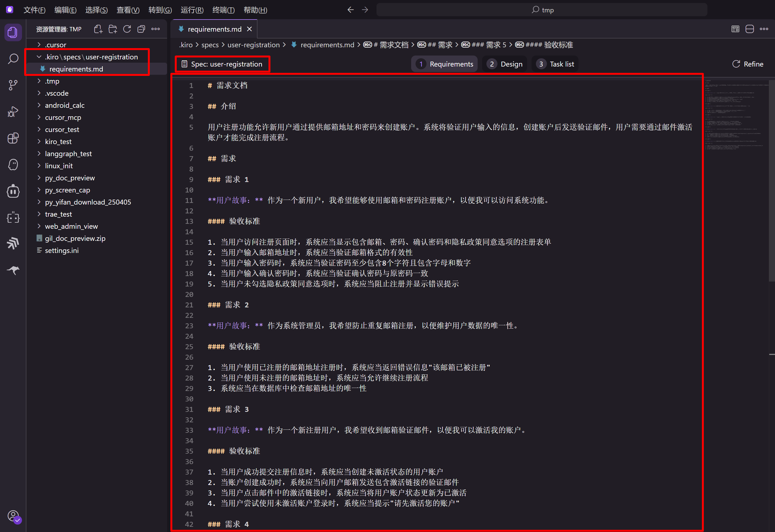Create a new folder in the Explorer
The image size is (775, 532).
tap(113, 29)
